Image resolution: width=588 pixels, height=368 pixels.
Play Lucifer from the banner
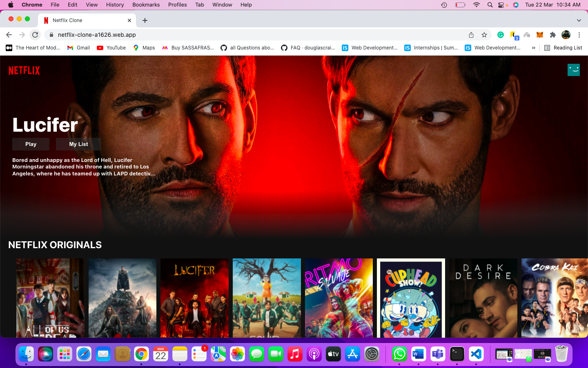31,144
